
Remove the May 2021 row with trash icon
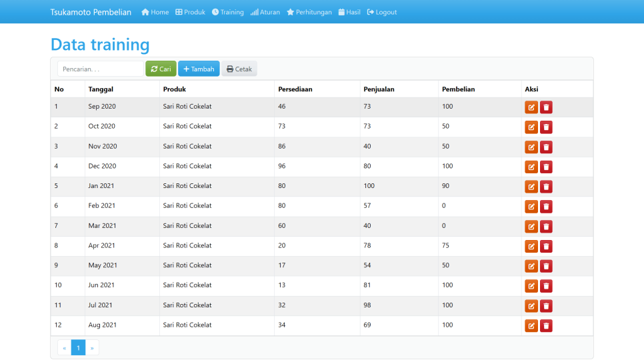(546, 266)
